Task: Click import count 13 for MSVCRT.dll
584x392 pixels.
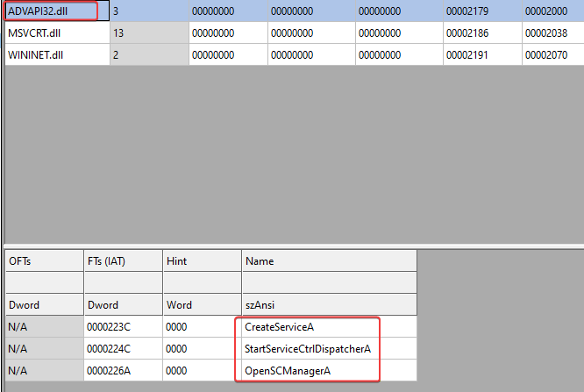Action: [149, 32]
